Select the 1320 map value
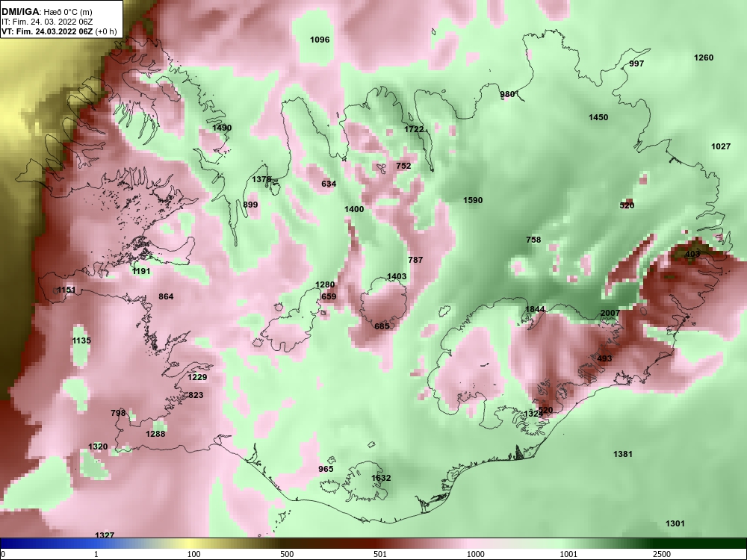Viewport: 747px width, 560px height. tap(98, 447)
